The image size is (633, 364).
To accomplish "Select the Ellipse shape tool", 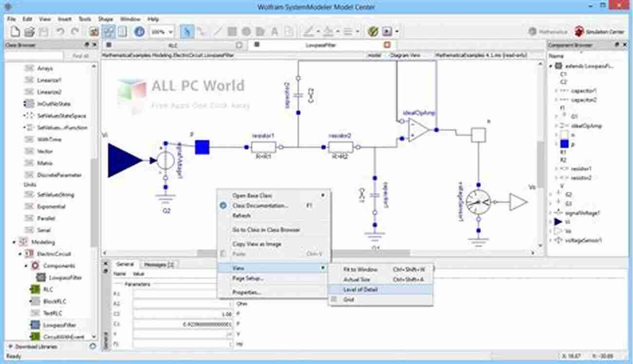I will point(246,32).
